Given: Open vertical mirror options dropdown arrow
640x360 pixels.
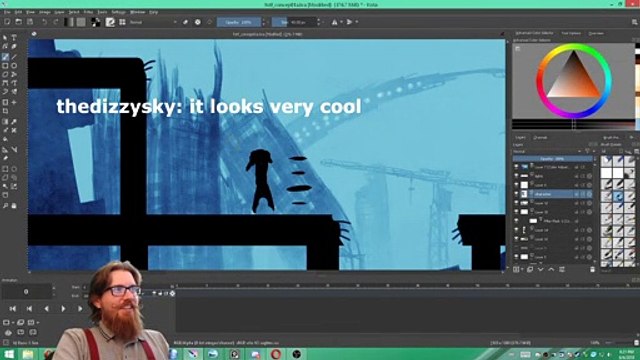Looking at the screenshot, I should (357, 22).
